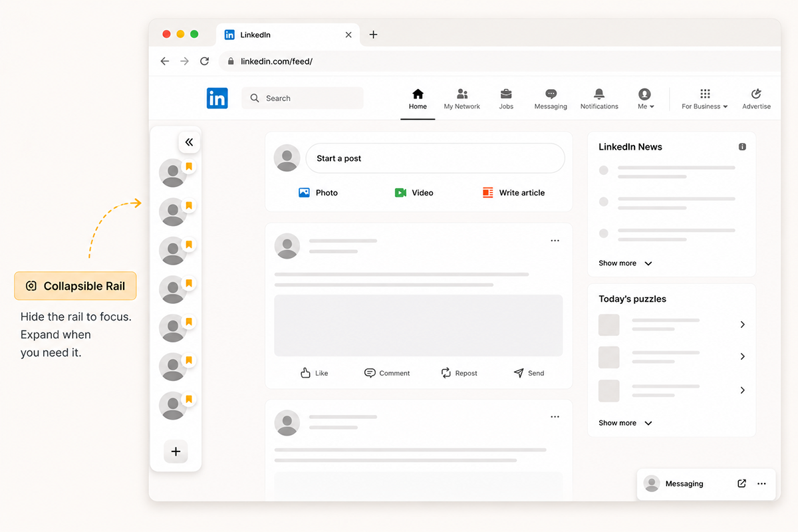Image resolution: width=798 pixels, height=532 pixels.
Task: Open the second post's three-dot menu
Action: click(555, 417)
